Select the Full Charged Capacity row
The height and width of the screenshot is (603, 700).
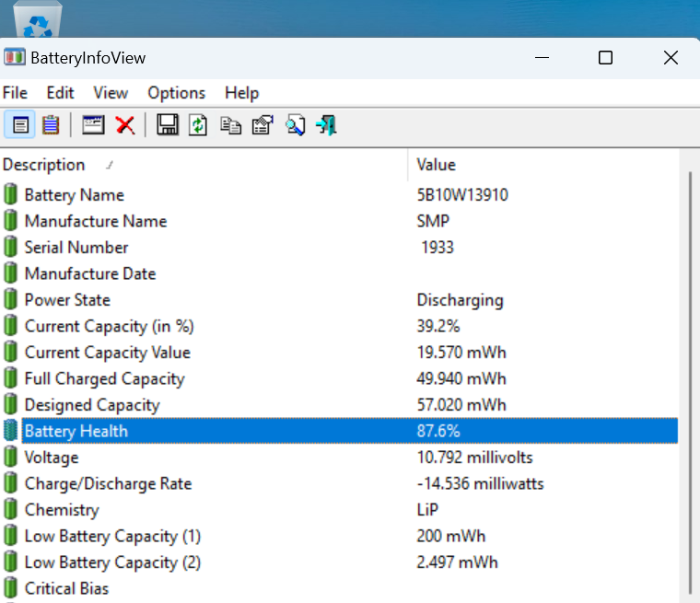[x=339, y=378]
